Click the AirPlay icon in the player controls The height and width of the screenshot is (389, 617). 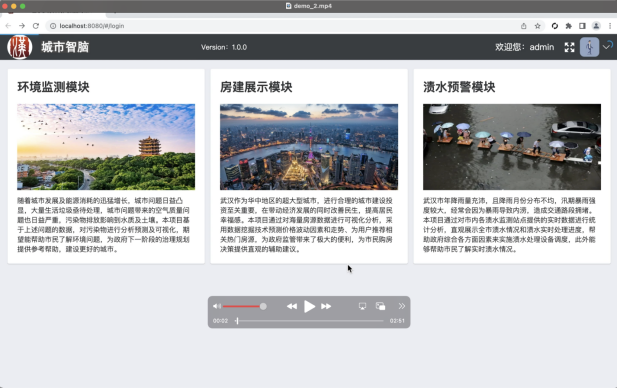click(362, 306)
